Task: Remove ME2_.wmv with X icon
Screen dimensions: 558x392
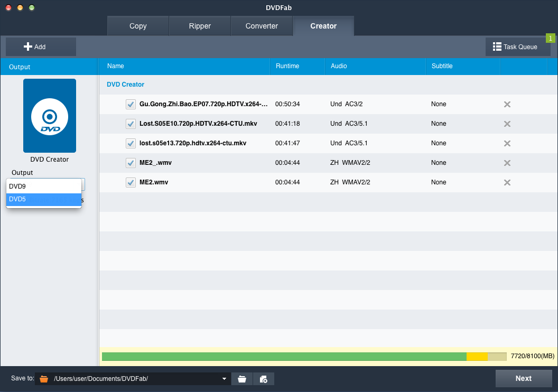Action: pos(507,163)
